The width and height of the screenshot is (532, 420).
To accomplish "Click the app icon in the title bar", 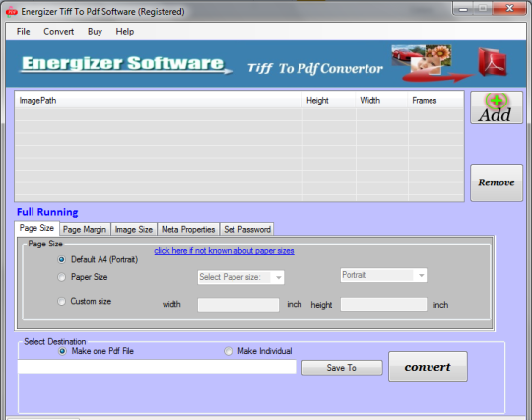I will tap(12, 12).
